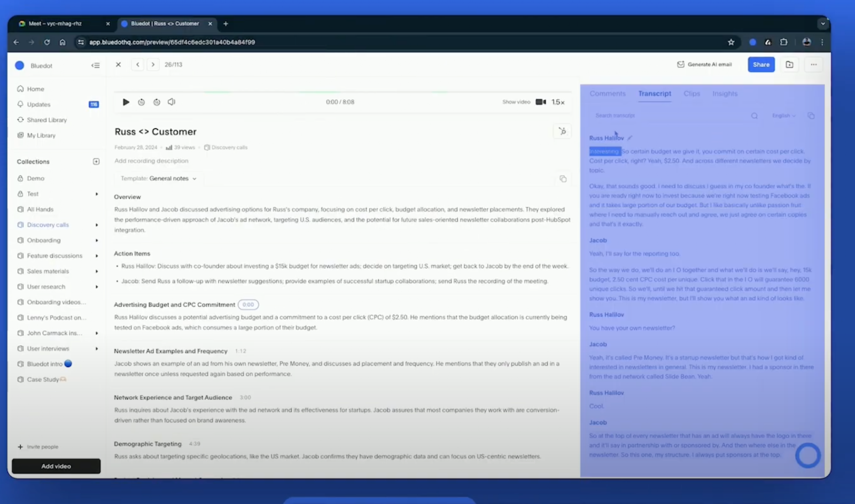Screen dimensions: 855x504
Task: Jump to 4:39 Demographic Targeting timestamp
Action: point(195,444)
